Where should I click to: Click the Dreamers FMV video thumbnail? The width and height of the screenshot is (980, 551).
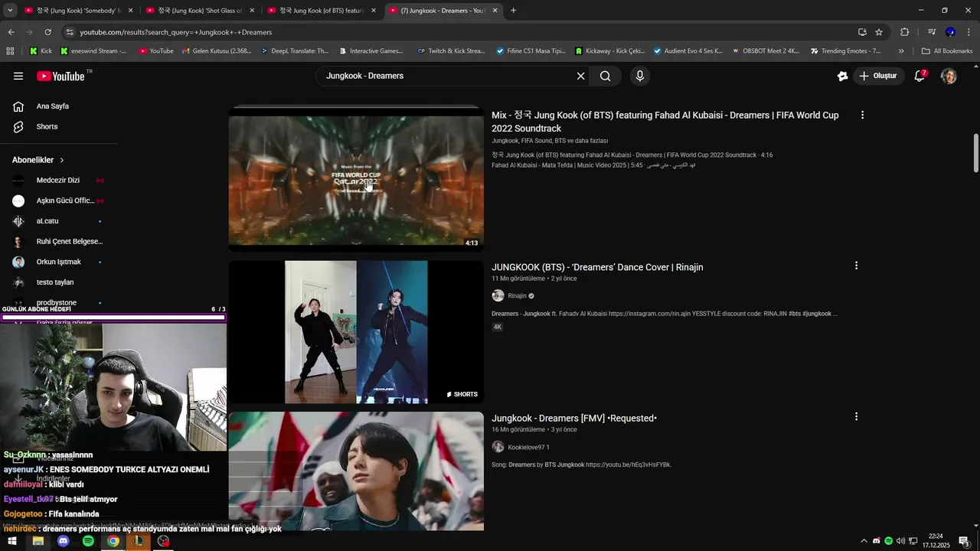point(356,471)
